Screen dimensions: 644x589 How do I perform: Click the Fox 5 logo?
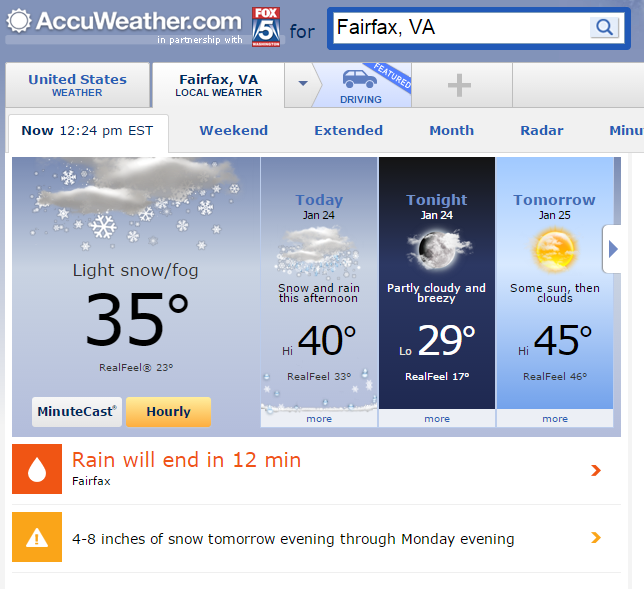pyautogui.click(x=266, y=27)
